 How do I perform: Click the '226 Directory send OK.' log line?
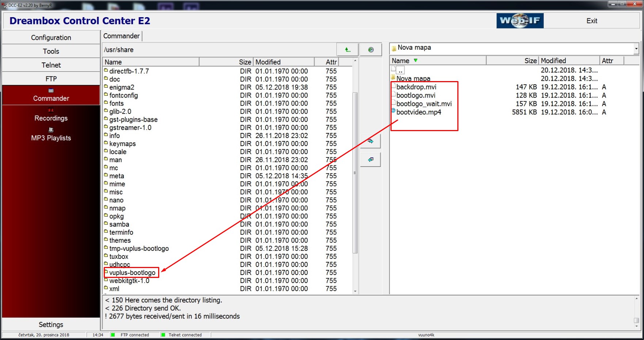pos(143,308)
